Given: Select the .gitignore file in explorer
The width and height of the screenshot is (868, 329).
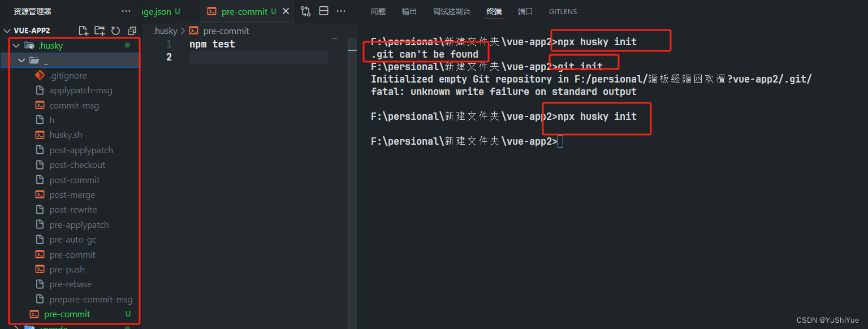Looking at the screenshot, I should click(x=68, y=76).
